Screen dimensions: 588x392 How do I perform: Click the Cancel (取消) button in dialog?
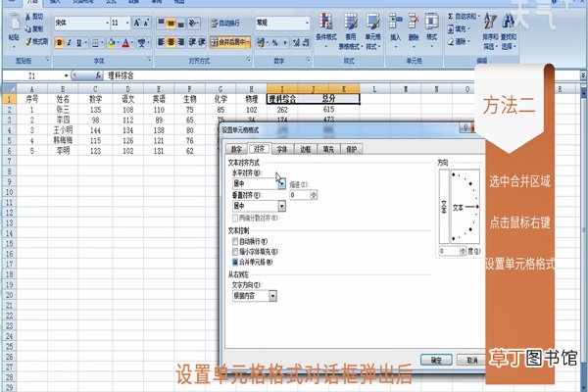pyautogui.click(x=471, y=360)
